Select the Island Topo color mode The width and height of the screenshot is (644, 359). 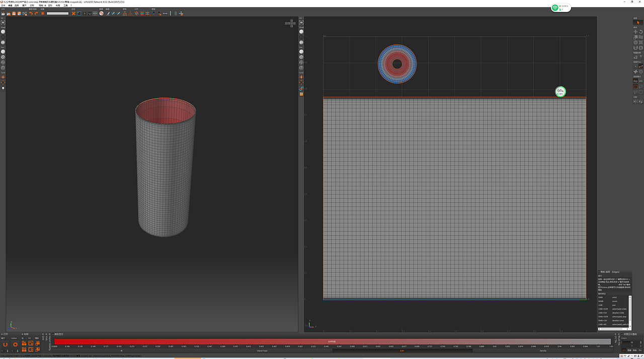262,350
